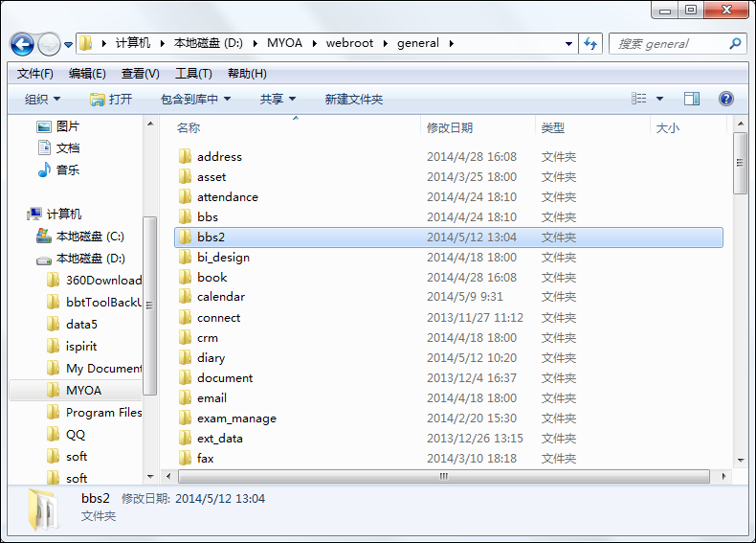Click the calendar folder icon
756x543 pixels.
[185, 296]
